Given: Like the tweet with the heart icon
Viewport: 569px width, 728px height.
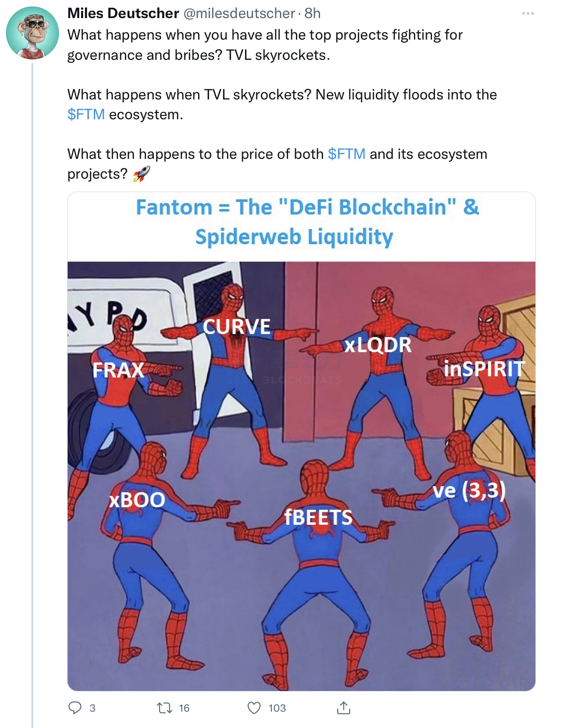Looking at the screenshot, I should [254, 708].
